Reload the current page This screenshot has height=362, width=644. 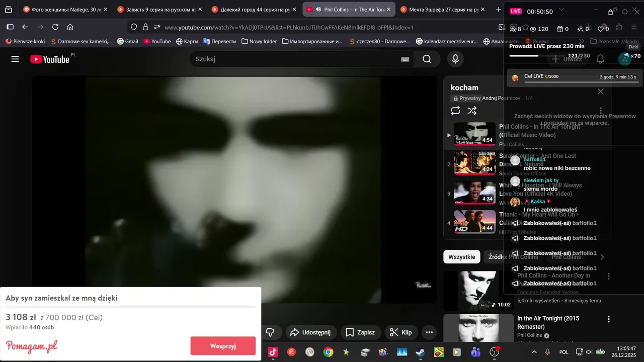[55, 27]
